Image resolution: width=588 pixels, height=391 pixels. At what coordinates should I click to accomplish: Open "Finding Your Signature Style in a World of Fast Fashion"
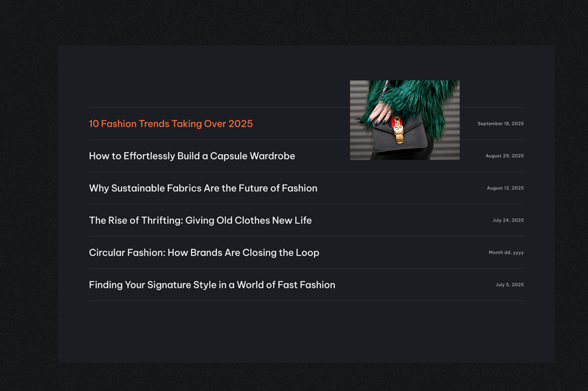click(212, 284)
